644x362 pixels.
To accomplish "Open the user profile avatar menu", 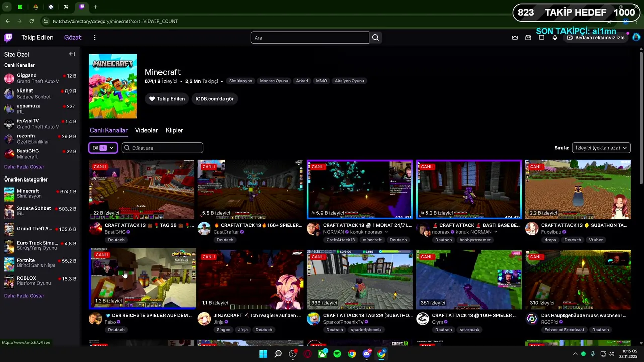I will pyautogui.click(x=636, y=37).
